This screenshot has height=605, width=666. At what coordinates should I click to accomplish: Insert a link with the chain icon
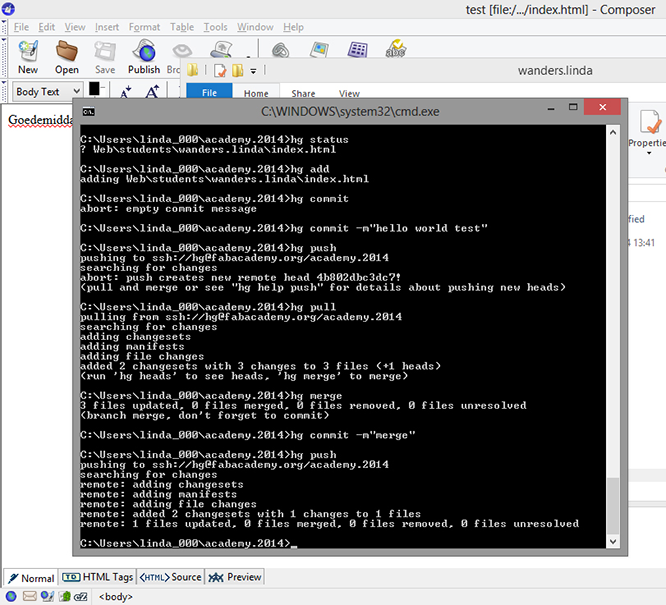[x=280, y=50]
